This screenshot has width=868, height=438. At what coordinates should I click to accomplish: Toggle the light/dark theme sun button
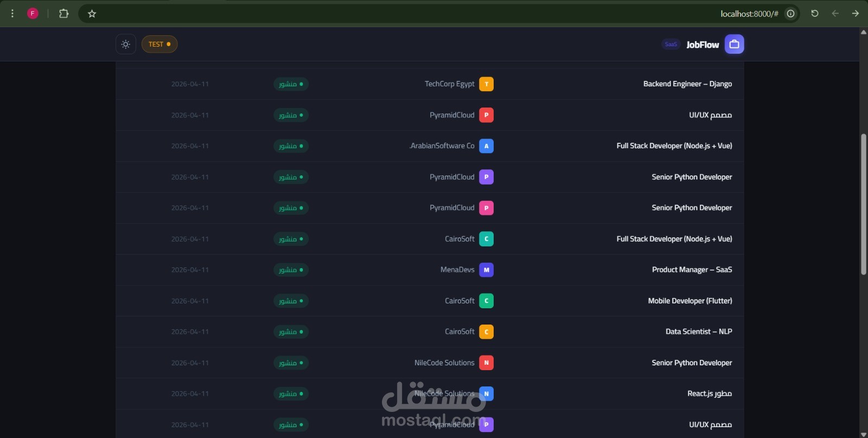point(126,45)
